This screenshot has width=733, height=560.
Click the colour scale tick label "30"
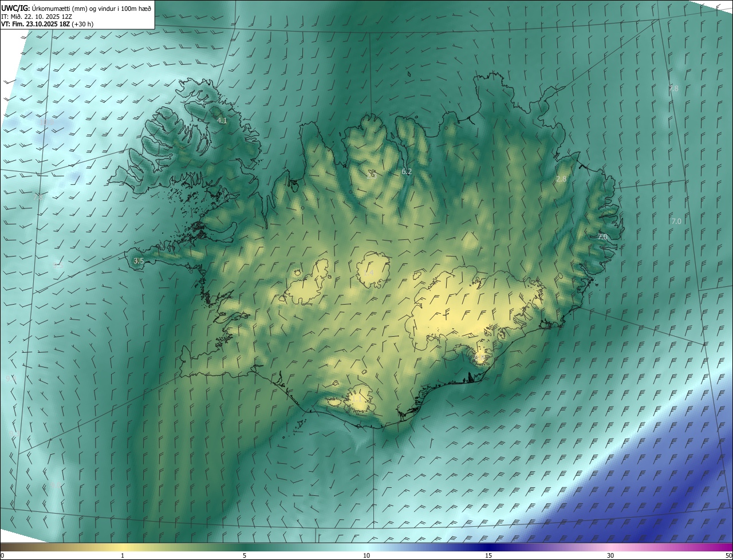click(610, 555)
